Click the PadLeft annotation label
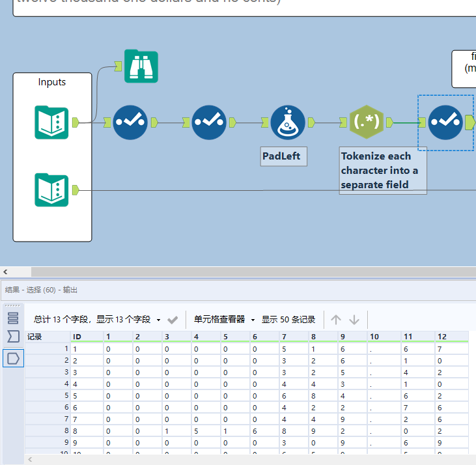The image size is (476, 465). (283, 156)
